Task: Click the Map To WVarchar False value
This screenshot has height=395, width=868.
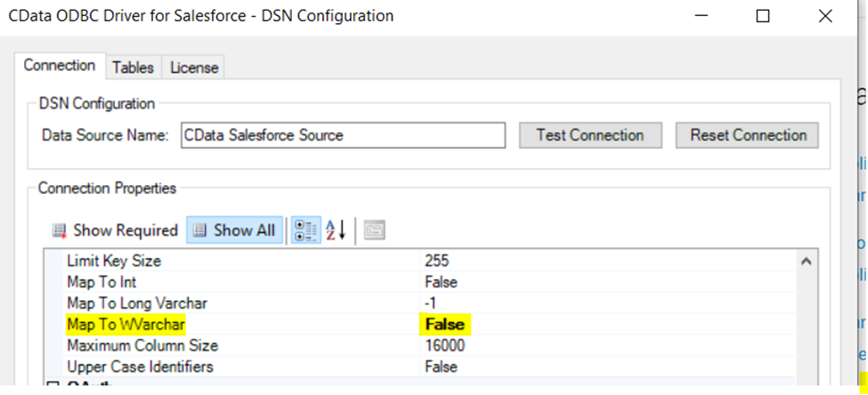Action: 444,325
